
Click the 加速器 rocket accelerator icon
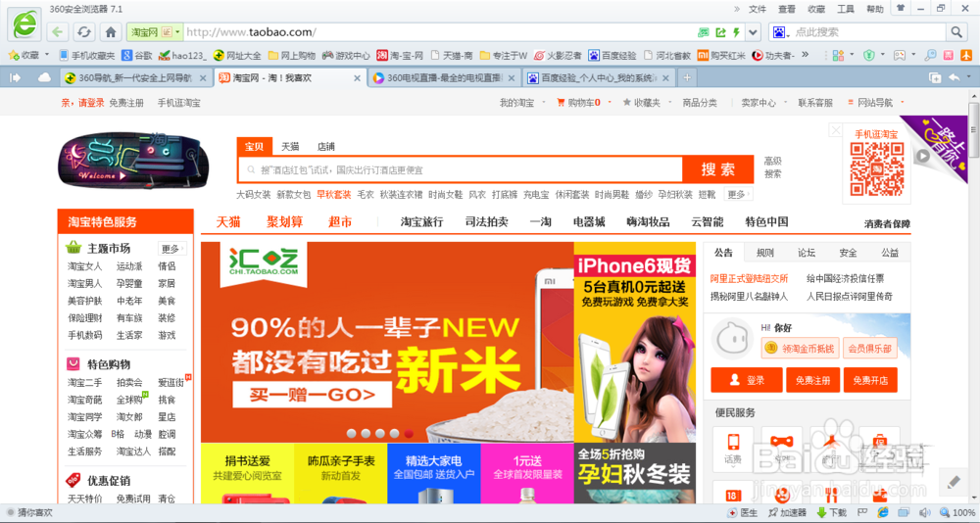(x=787, y=512)
